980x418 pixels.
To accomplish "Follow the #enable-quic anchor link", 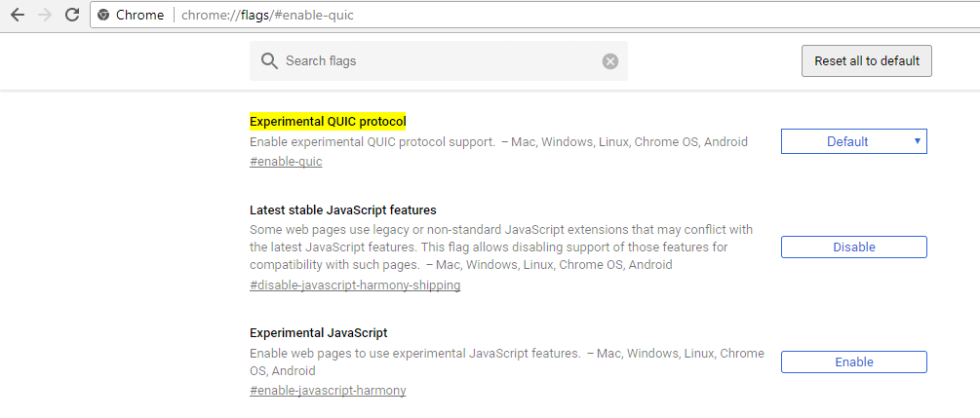I will pyautogui.click(x=286, y=162).
